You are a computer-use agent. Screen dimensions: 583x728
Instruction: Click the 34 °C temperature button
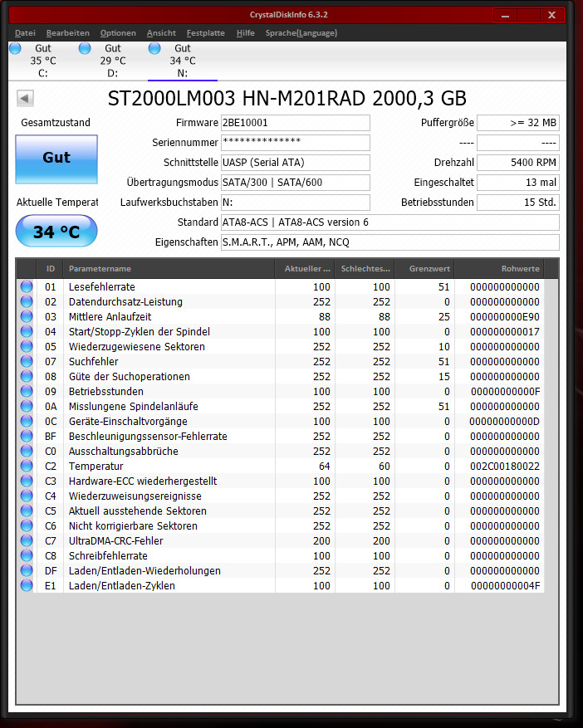click(56, 232)
